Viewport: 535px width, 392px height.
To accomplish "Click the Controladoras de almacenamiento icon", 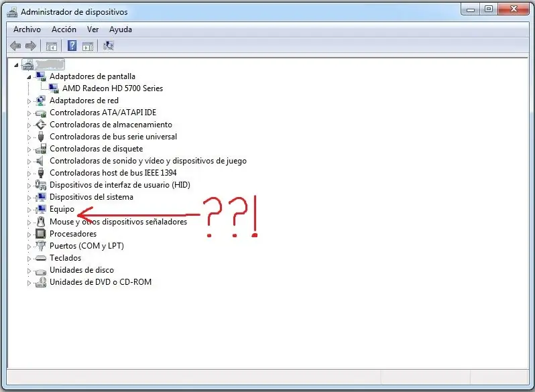I will (41, 125).
